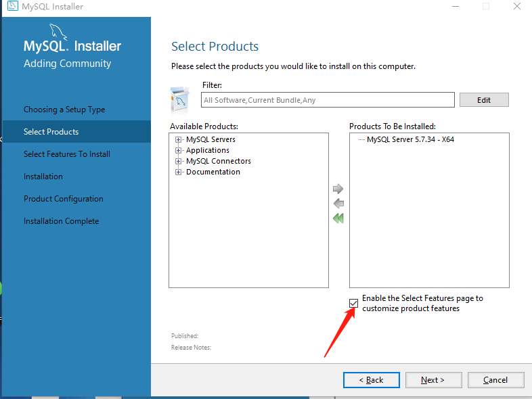Go to Choosing a Setup Type step

pos(64,110)
